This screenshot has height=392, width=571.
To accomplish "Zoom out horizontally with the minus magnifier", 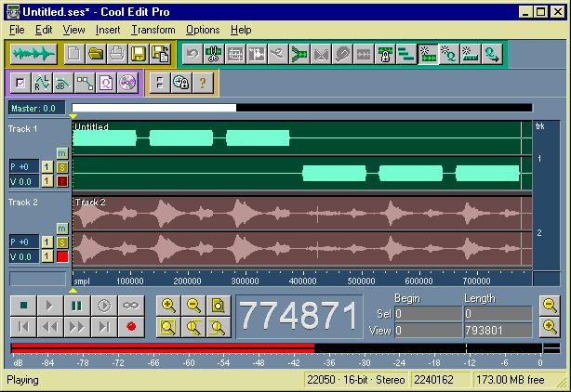I will click(x=193, y=306).
